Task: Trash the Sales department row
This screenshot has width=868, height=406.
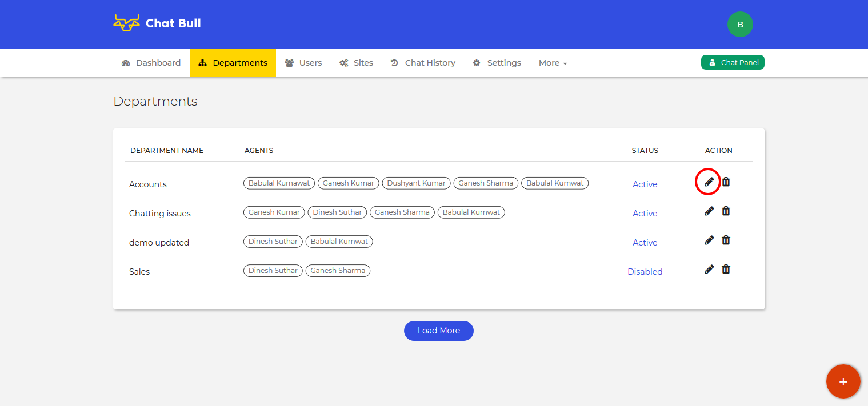Action: coord(726,269)
